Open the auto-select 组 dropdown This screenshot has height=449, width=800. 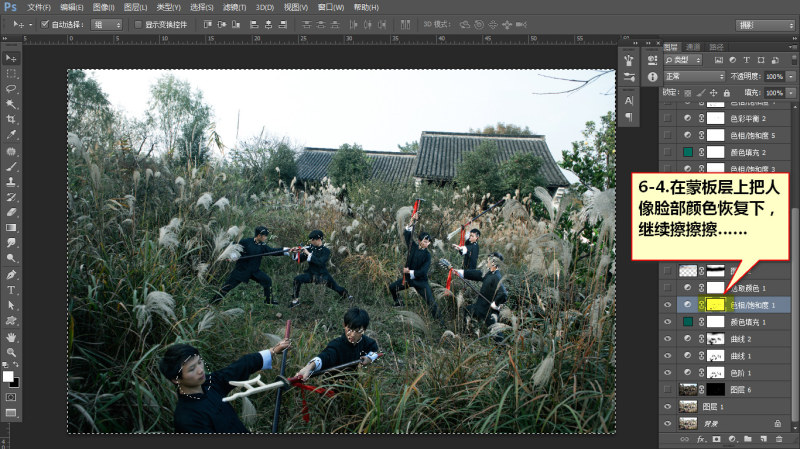(107, 24)
